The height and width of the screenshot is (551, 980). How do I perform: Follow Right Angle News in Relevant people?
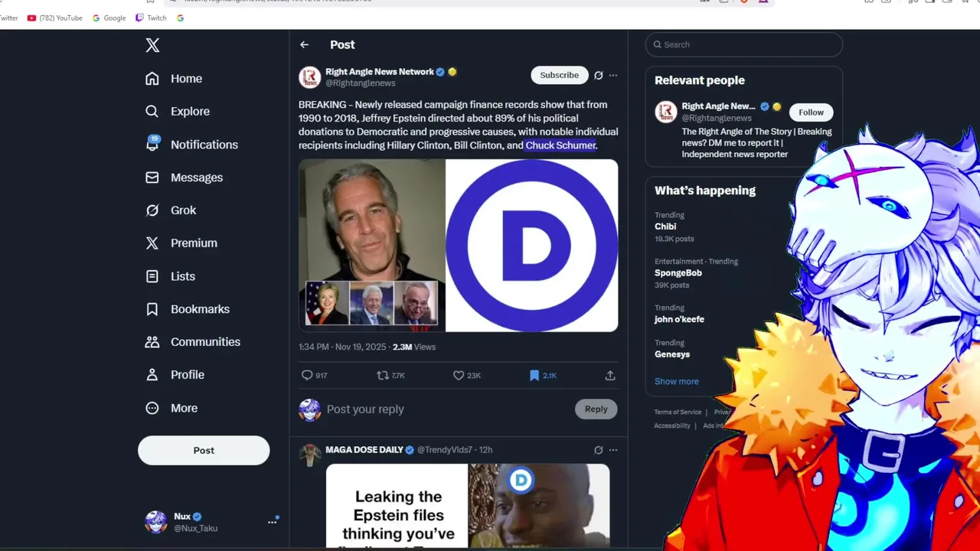tap(811, 112)
